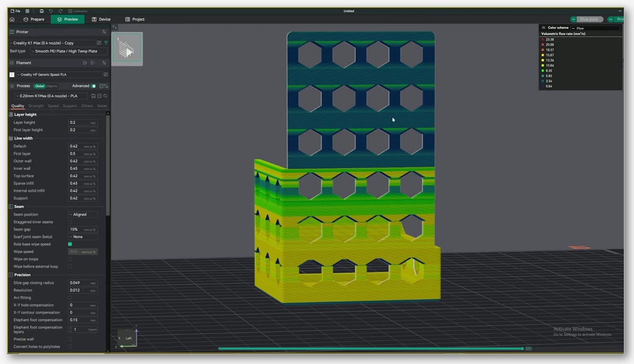Screen dimensions: 634x364
Task: Click the green 8.35 flow rate swatch
Action: tap(543, 71)
